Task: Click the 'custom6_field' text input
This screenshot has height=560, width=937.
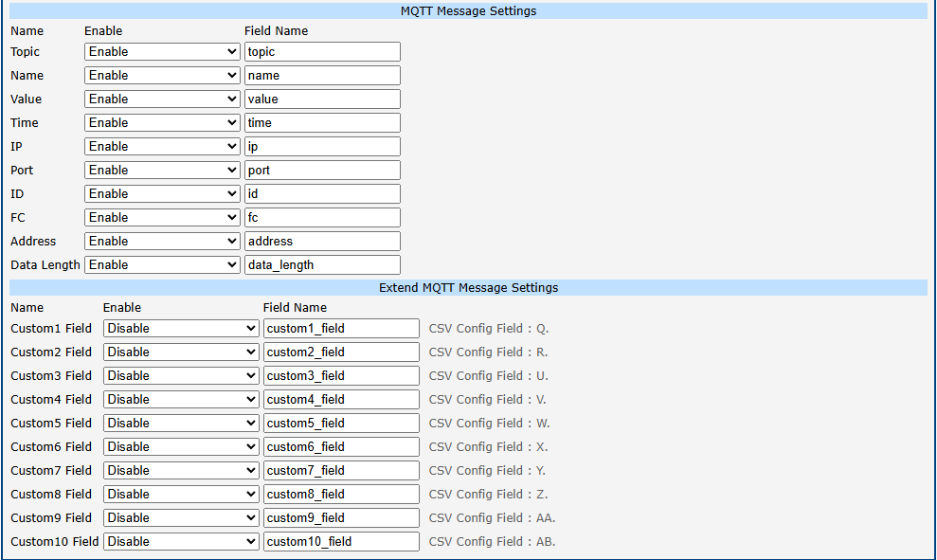Action: click(341, 447)
